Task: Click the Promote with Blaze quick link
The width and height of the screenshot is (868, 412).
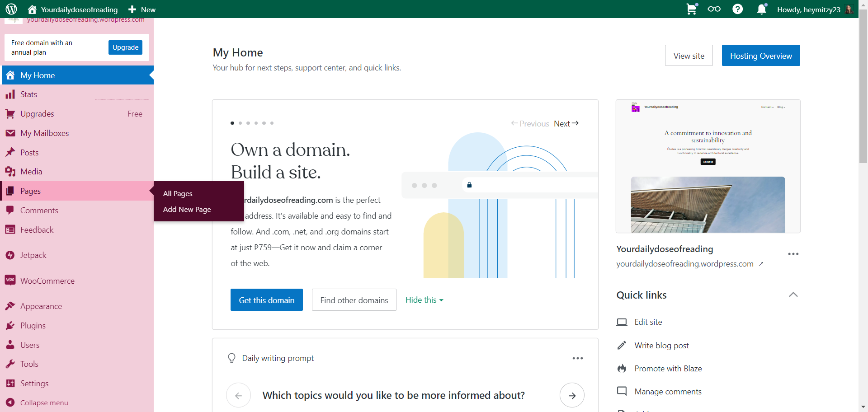Action: click(x=668, y=369)
